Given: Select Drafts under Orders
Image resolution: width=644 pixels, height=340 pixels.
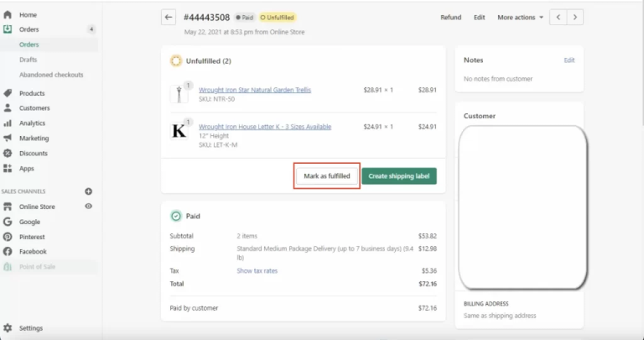Looking at the screenshot, I should [28, 60].
